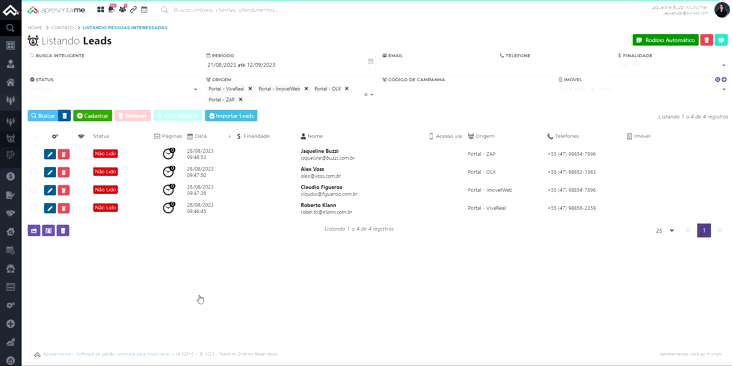The height and width of the screenshot is (366, 732).
Task: Open the house icon in sidebar
Action: point(10,83)
